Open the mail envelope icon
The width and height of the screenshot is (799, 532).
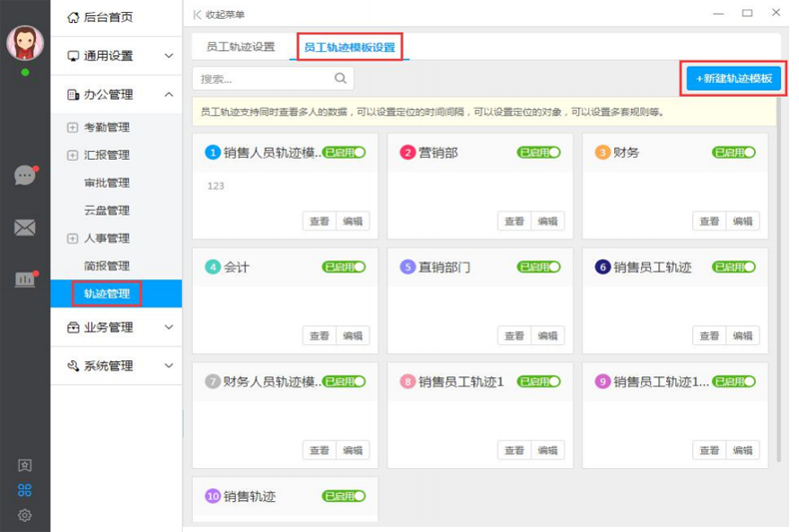coord(25,228)
